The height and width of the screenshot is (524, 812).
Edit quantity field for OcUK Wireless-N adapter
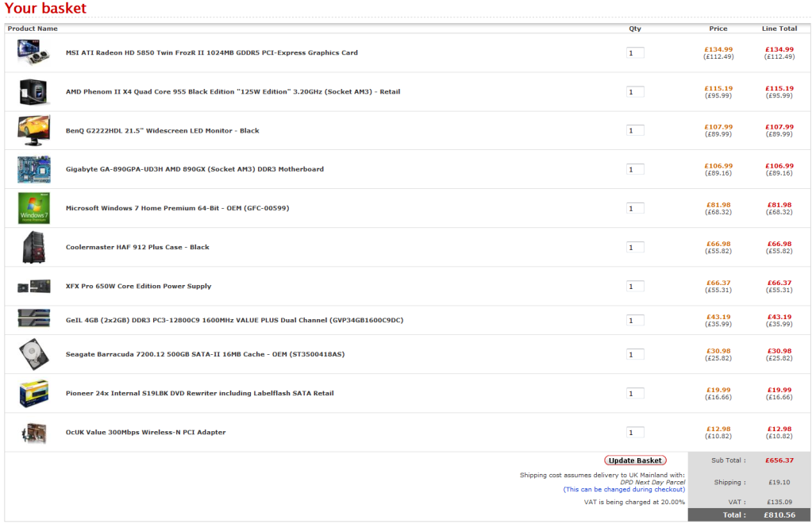click(636, 433)
